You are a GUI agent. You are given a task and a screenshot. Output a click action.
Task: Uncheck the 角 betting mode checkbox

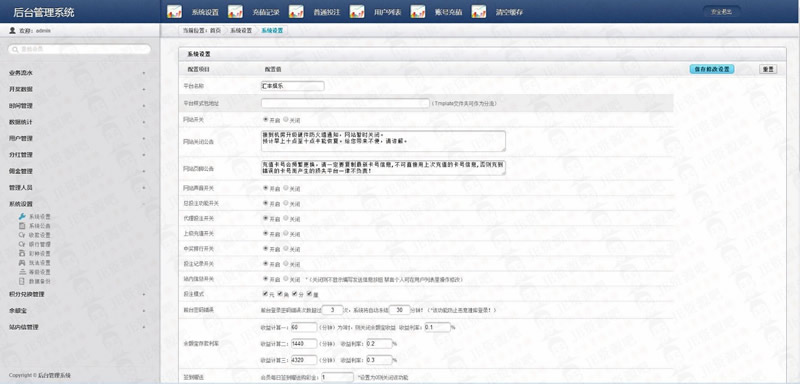[x=280, y=294]
